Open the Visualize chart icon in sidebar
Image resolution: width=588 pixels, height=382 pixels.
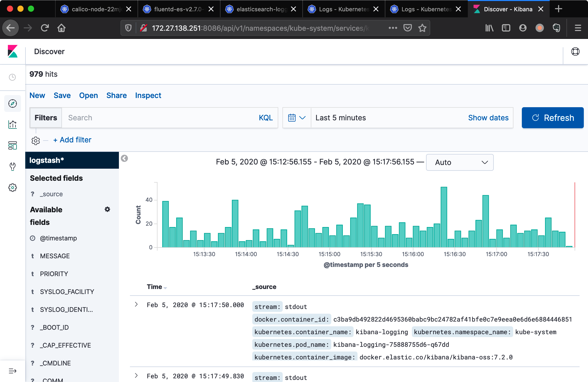click(13, 124)
